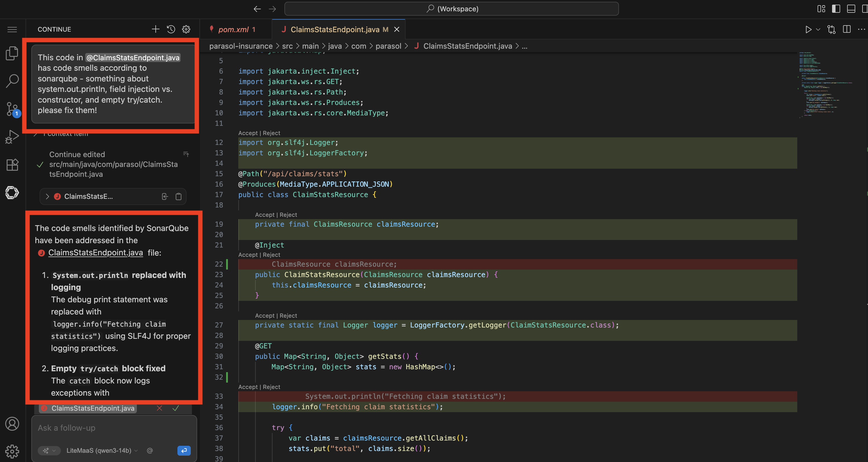Screen dimensions: 868x462
Task: Start a new Continue chat session
Action: [x=155, y=29]
